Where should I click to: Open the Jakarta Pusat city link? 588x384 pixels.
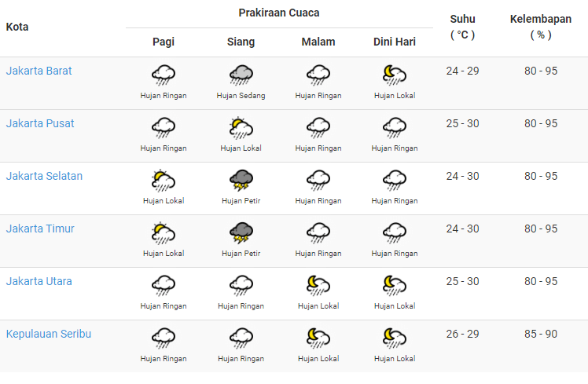(40, 123)
